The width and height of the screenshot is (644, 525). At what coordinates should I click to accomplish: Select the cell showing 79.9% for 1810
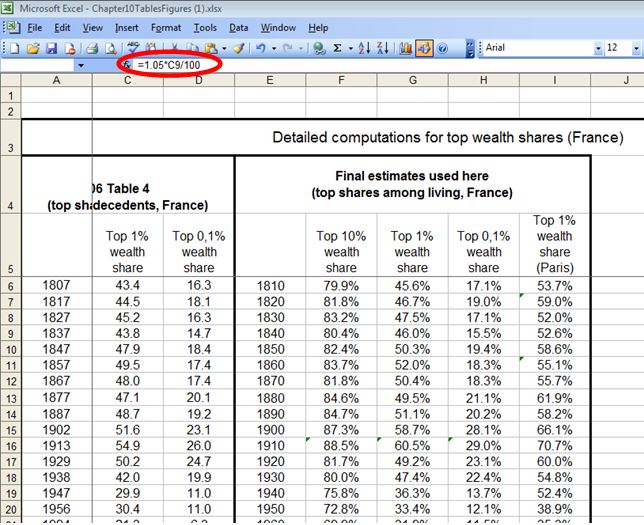pos(341,286)
